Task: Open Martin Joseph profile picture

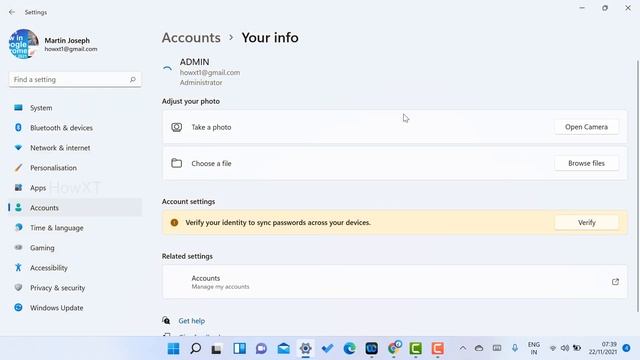Action: tap(24, 44)
